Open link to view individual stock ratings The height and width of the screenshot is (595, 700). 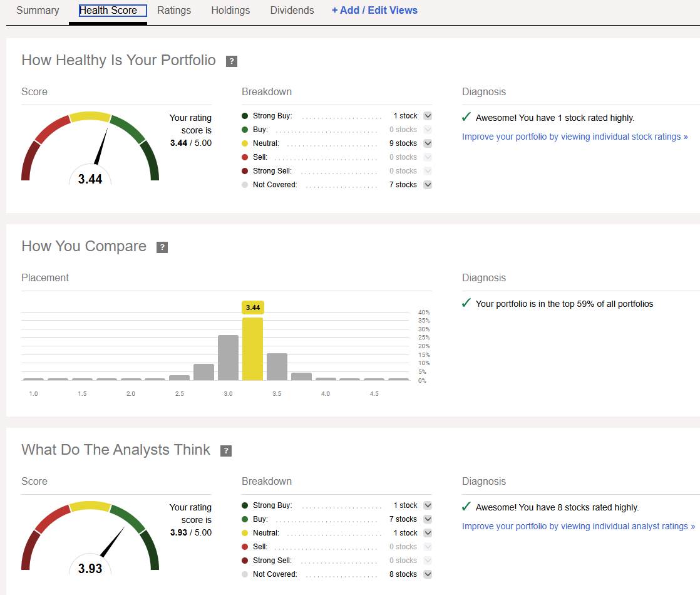click(x=575, y=137)
